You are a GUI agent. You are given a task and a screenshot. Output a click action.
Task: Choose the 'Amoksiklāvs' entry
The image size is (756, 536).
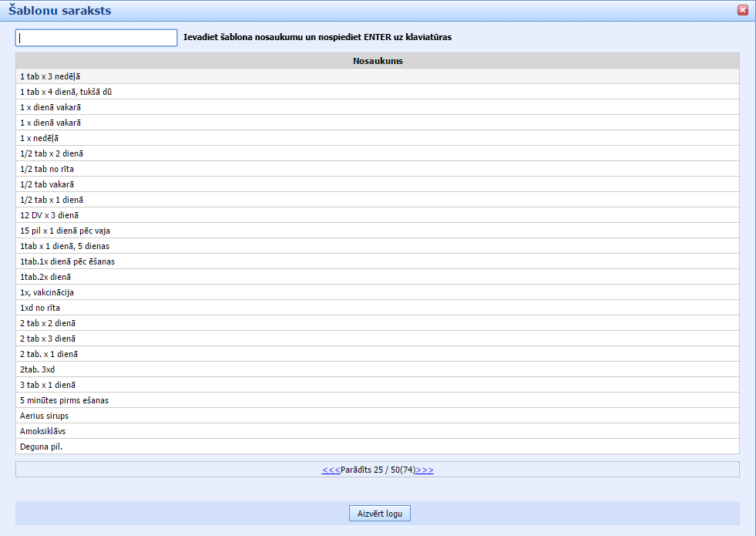[42, 431]
